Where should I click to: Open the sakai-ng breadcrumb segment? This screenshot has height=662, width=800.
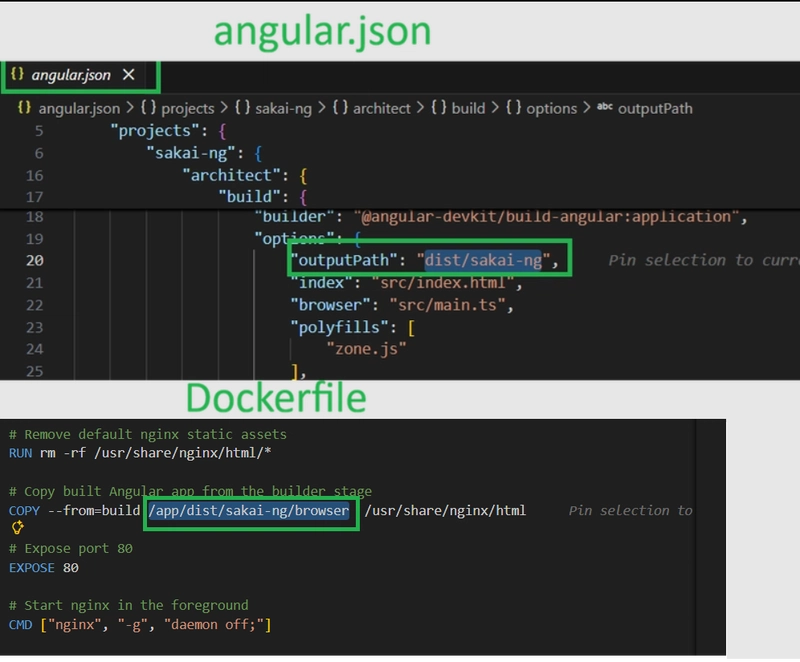[x=283, y=108]
